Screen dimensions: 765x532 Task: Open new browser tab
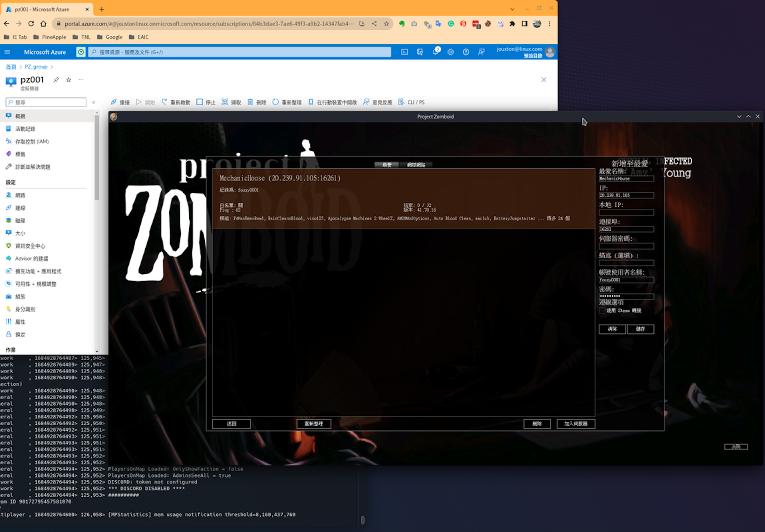102,9
